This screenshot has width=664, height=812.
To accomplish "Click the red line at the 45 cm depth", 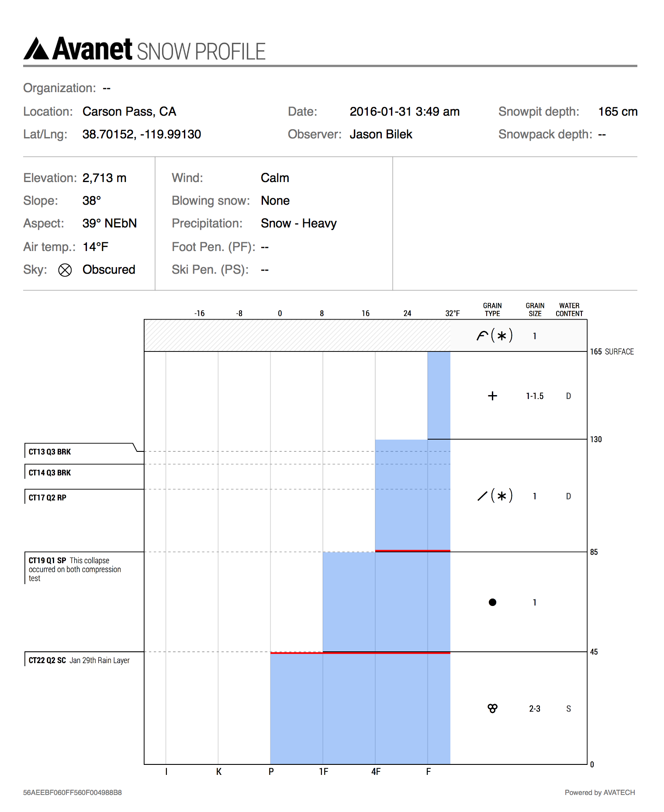I will click(x=360, y=653).
